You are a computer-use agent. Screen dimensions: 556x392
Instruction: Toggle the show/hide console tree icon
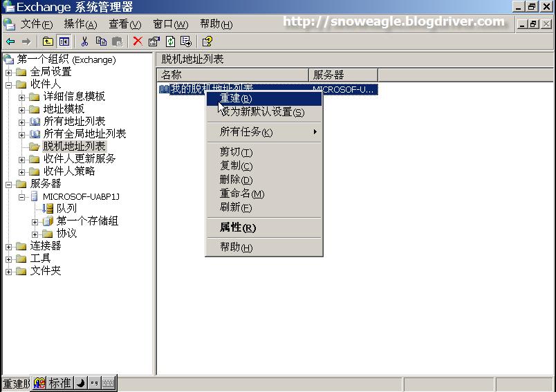(64, 41)
